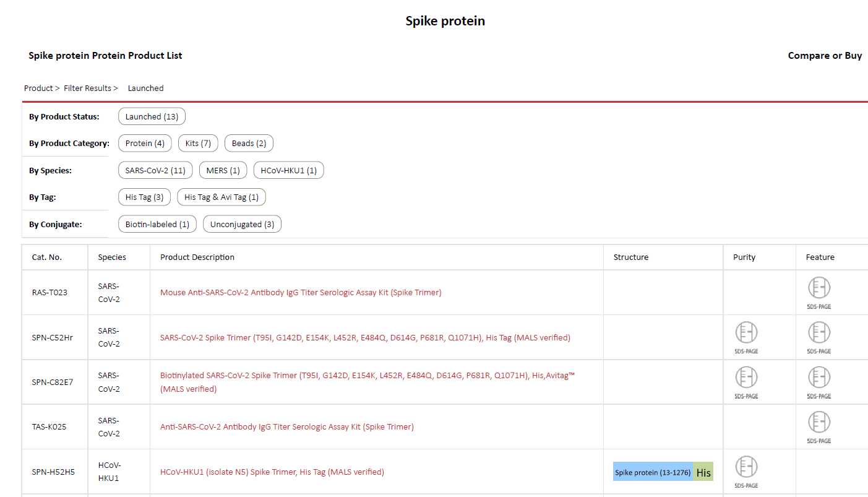Filter by HCoV-HKU1 (1) species

[x=289, y=170]
